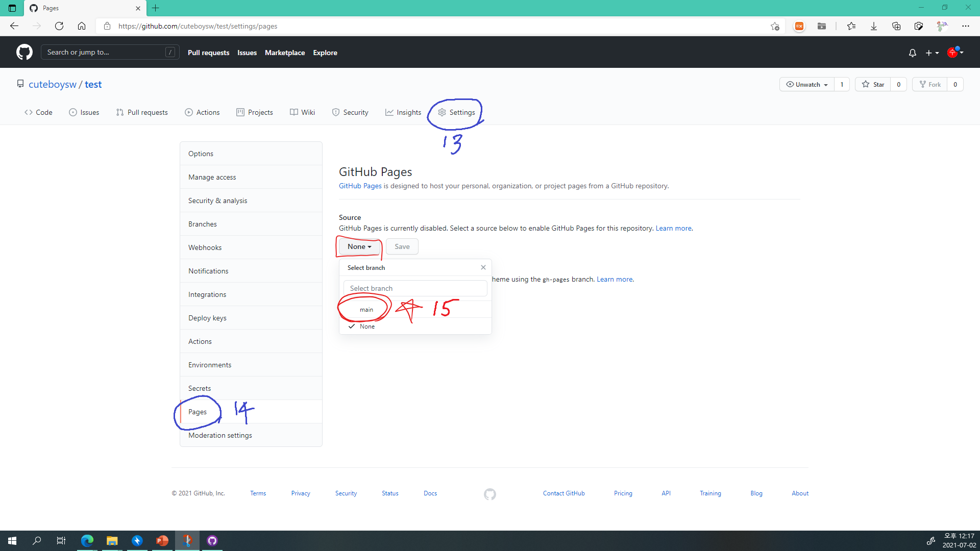Image resolution: width=980 pixels, height=551 pixels.
Task: Open browser collections icon
Action: click(896, 26)
